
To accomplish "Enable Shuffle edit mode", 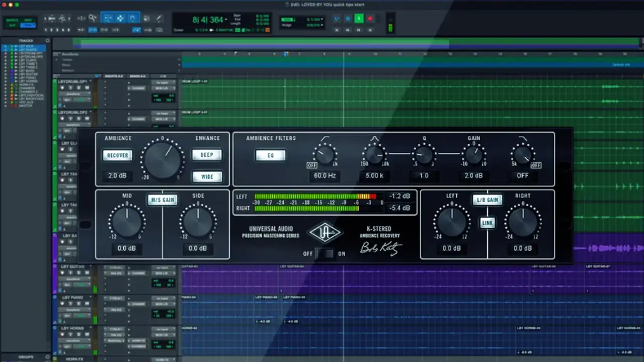I will [x=12, y=20].
